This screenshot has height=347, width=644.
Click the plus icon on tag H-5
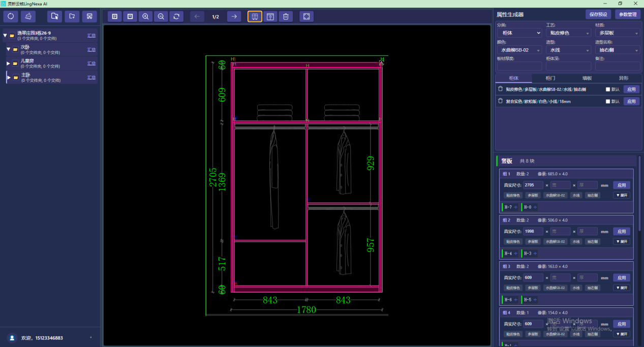(x=535, y=300)
